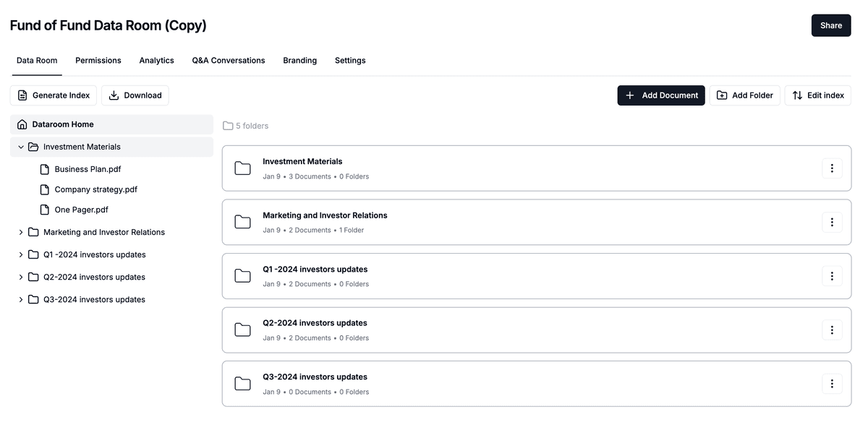Viewport: 868px width, 425px height.
Task: Click the Edit index button
Action: (817, 95)
